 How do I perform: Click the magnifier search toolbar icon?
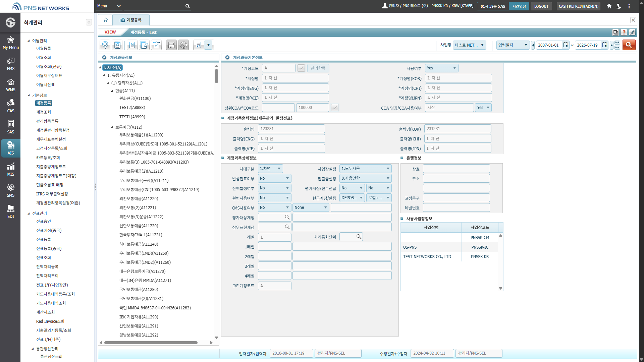(105, 45)
